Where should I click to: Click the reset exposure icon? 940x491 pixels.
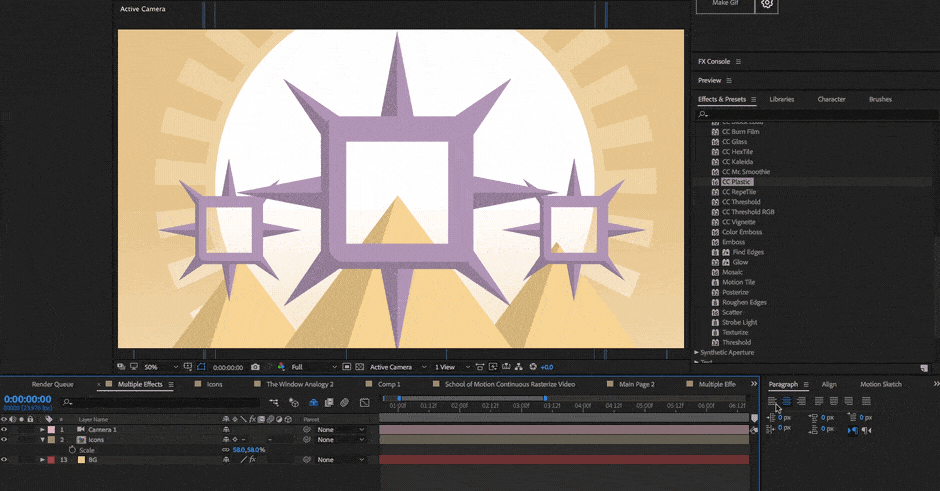[533, 367]
